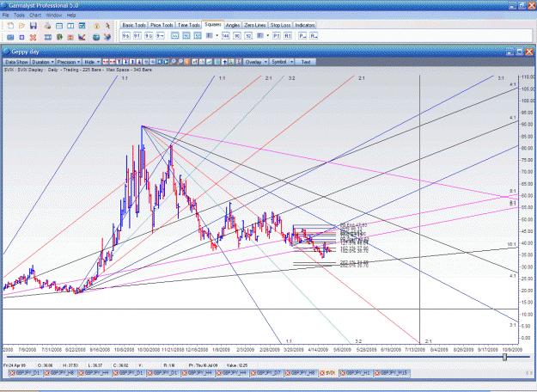The width and height of the screenshot is (537, 392).
Task: Click the globe icon in main toolbar
Action: pos(96,37)
